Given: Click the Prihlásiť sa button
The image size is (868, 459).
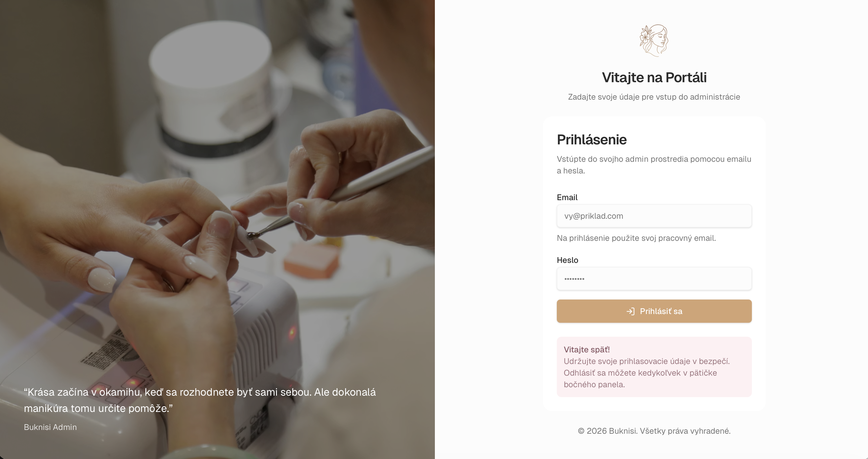Looking at the screenshot, I should (654, 311).
